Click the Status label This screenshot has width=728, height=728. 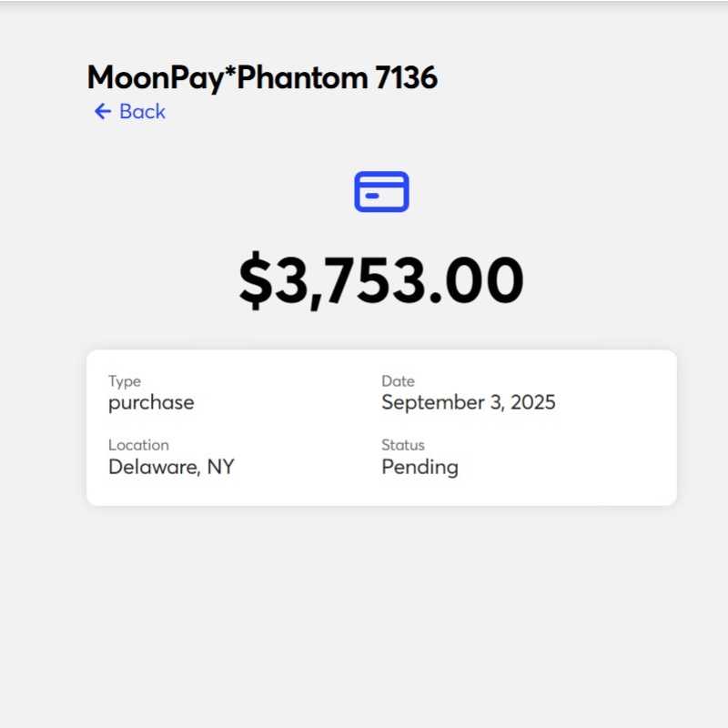(403, 445)
